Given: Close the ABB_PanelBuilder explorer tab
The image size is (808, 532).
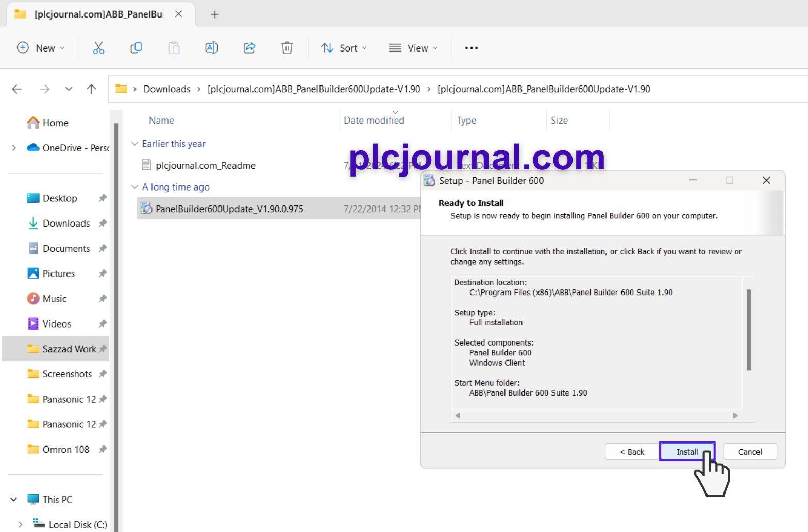Looking at the screenshot, I should (x=179, y=14).
